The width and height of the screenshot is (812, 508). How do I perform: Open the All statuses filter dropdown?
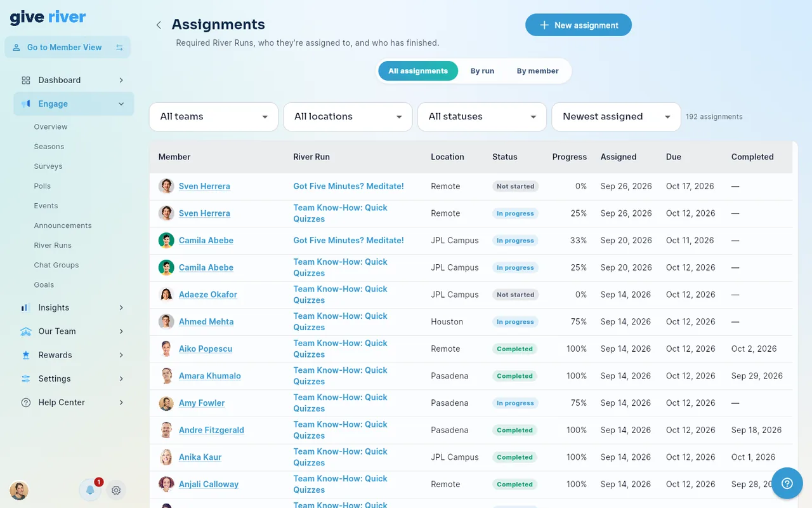[x=482, y=117]
